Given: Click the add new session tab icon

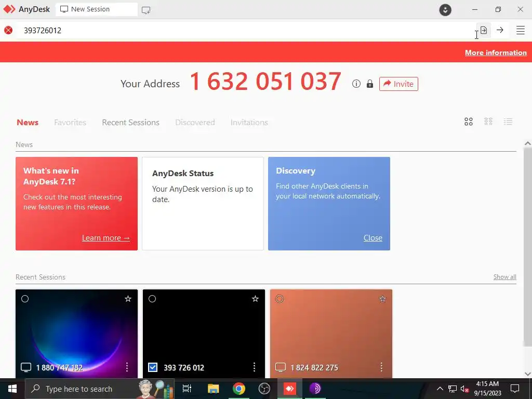Looking at the screenshot, I should coord(146,10).
